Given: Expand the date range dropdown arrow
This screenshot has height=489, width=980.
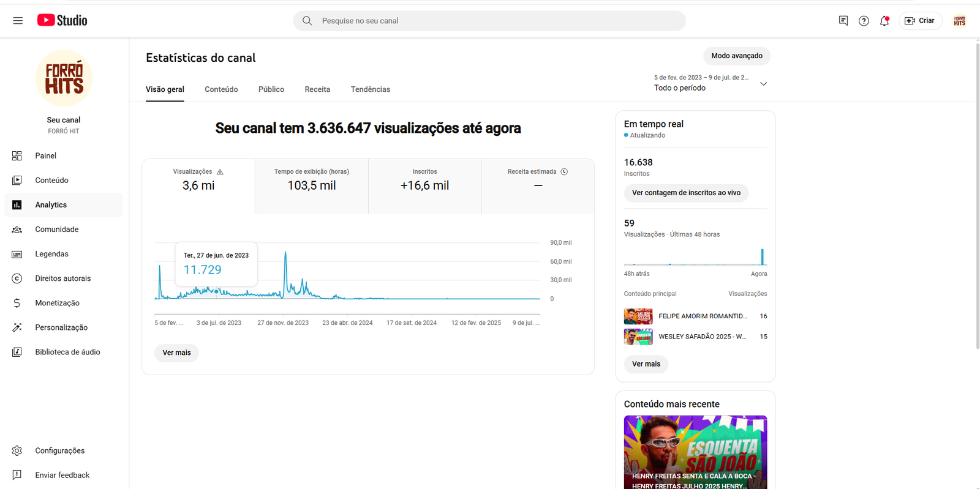Looking at the screenshot, I should coord(763,84).
